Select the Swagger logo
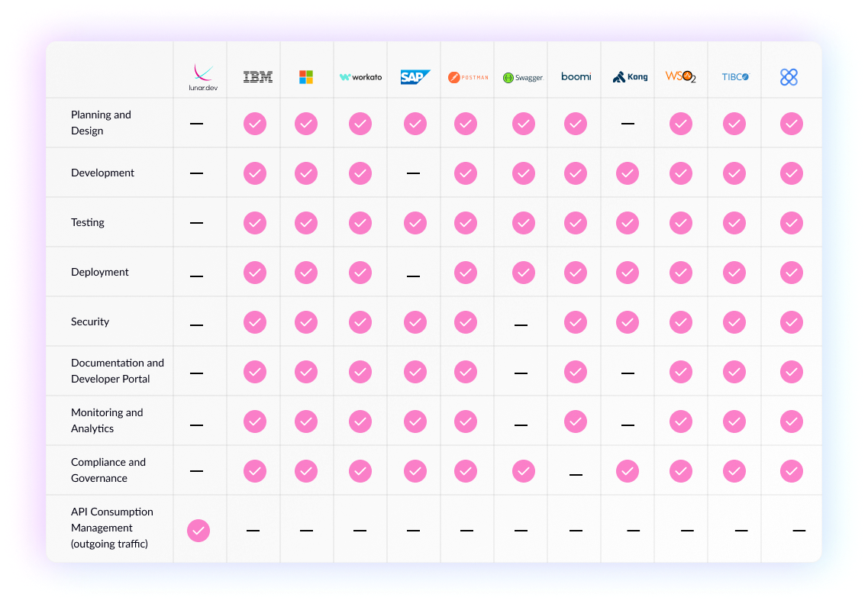This screenshot has width=868, height=604. [523, 78]
